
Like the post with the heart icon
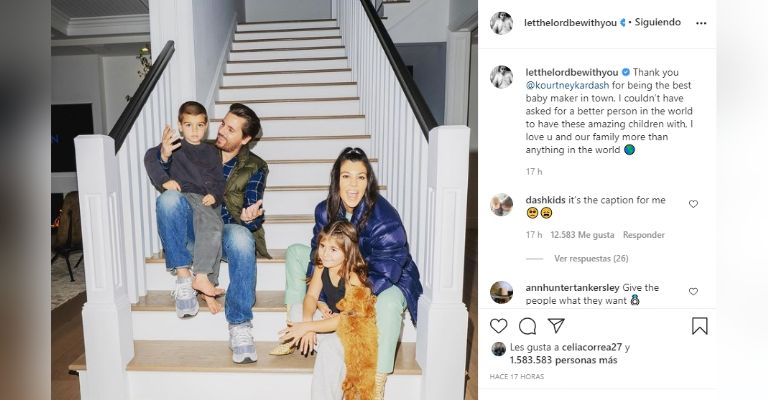coord(499,326)
